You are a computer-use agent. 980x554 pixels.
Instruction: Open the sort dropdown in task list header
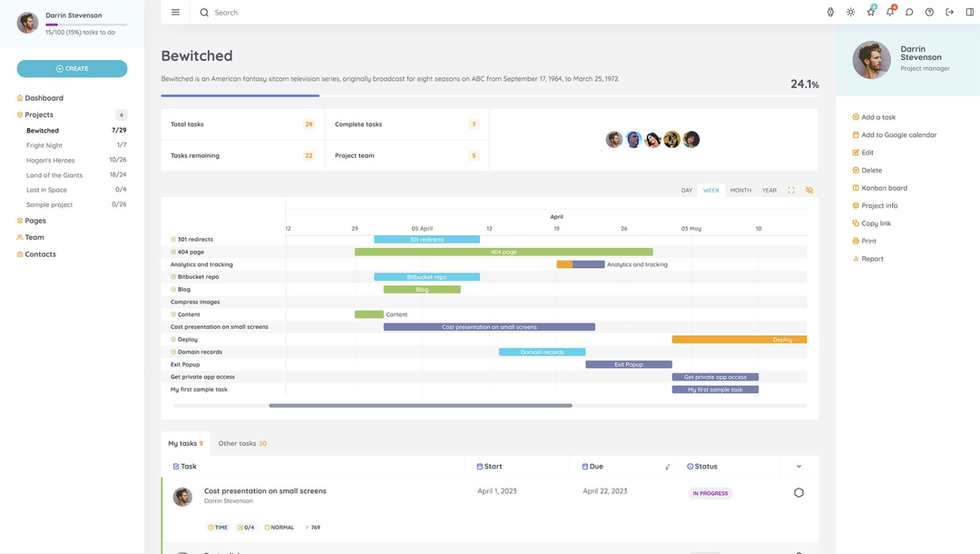point(667,467)
